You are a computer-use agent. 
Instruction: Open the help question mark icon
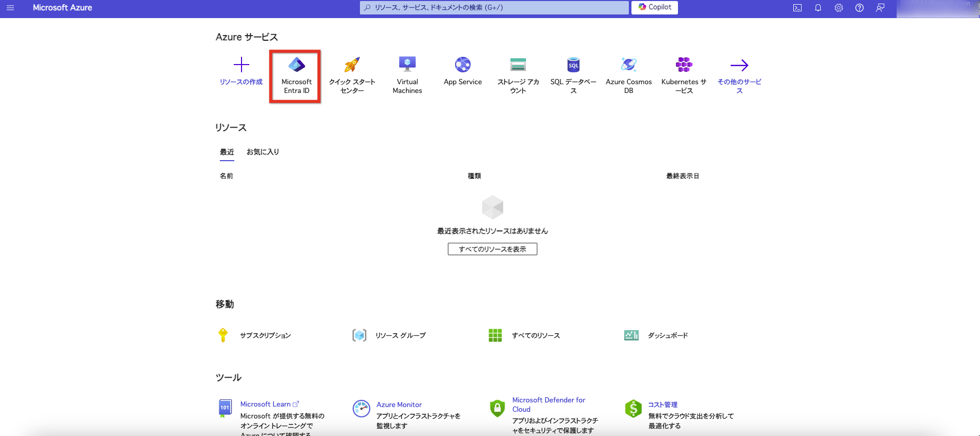click(x=860, y=8)
